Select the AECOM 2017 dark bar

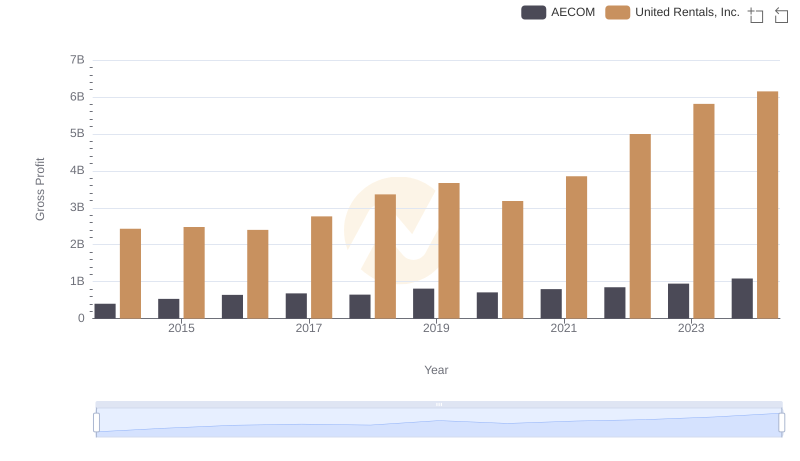click(296, 306)
